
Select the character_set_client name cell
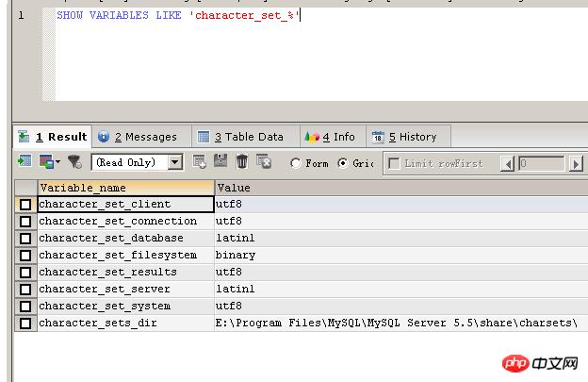coord(126,204)
